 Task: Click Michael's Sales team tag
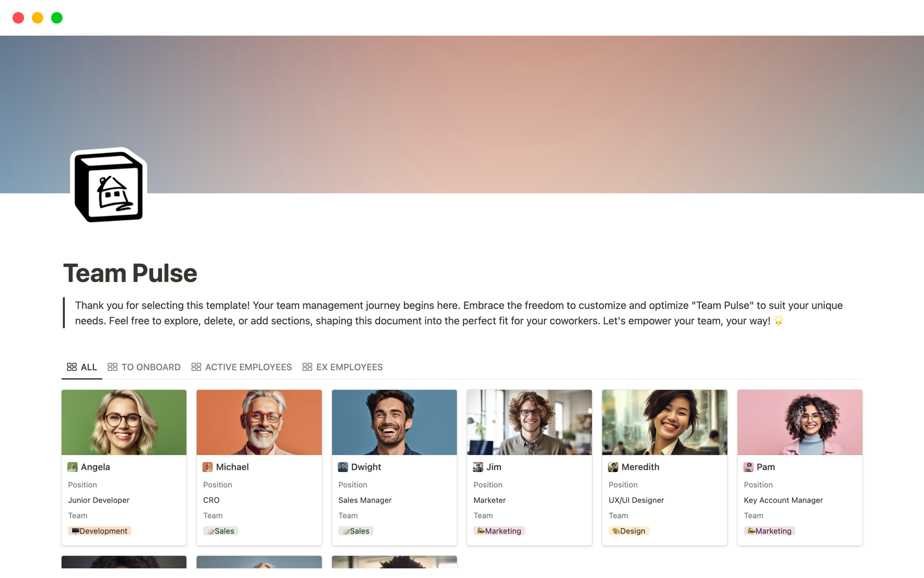(220, 531)
